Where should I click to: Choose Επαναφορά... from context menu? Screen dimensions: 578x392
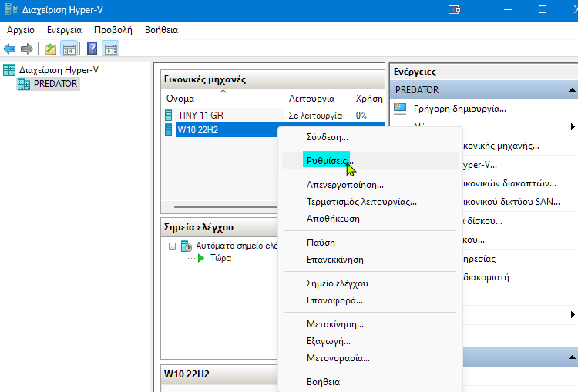370,300
